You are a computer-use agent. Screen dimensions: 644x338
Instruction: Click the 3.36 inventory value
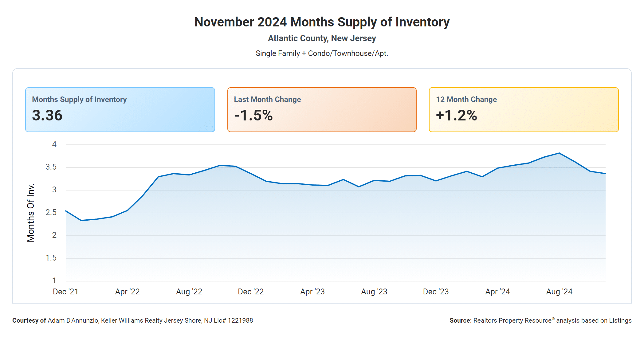(x=47, y=116)
